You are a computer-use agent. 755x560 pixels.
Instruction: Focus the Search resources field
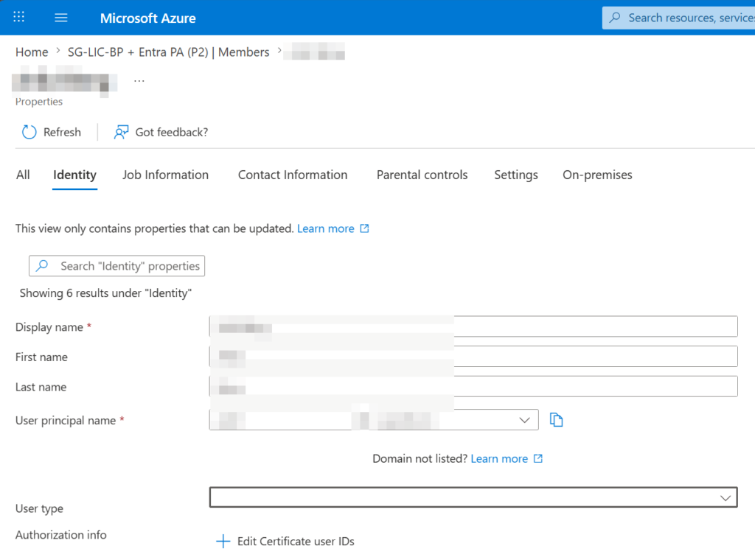point(678,18)
